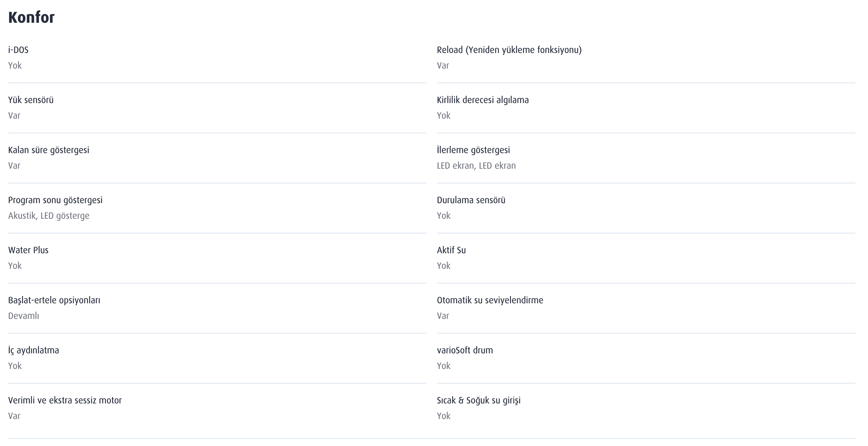Select the Verimli ve ekstra sessiz motor label

pos(65,400)
